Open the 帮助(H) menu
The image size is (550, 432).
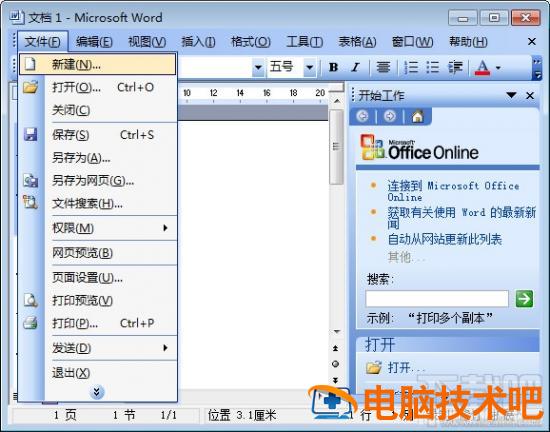coord(468,42)
